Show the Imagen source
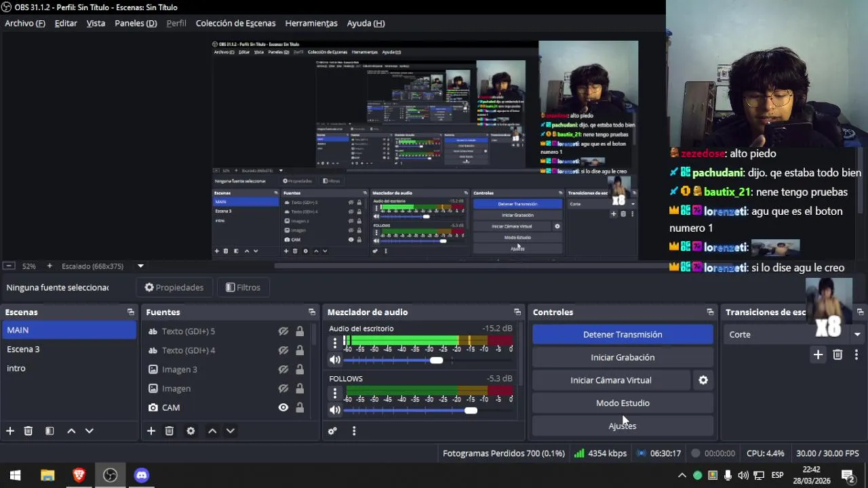868x488 pixels. (283, 388)
